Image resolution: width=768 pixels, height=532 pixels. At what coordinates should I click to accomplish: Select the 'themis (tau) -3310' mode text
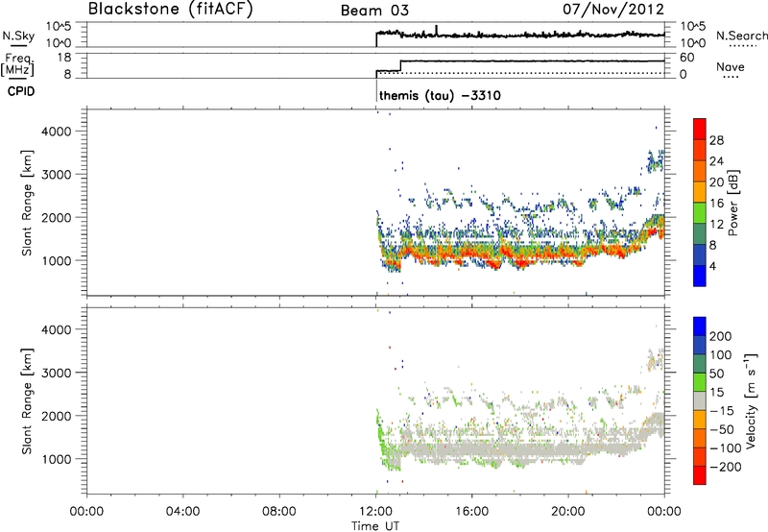(440, 95)
